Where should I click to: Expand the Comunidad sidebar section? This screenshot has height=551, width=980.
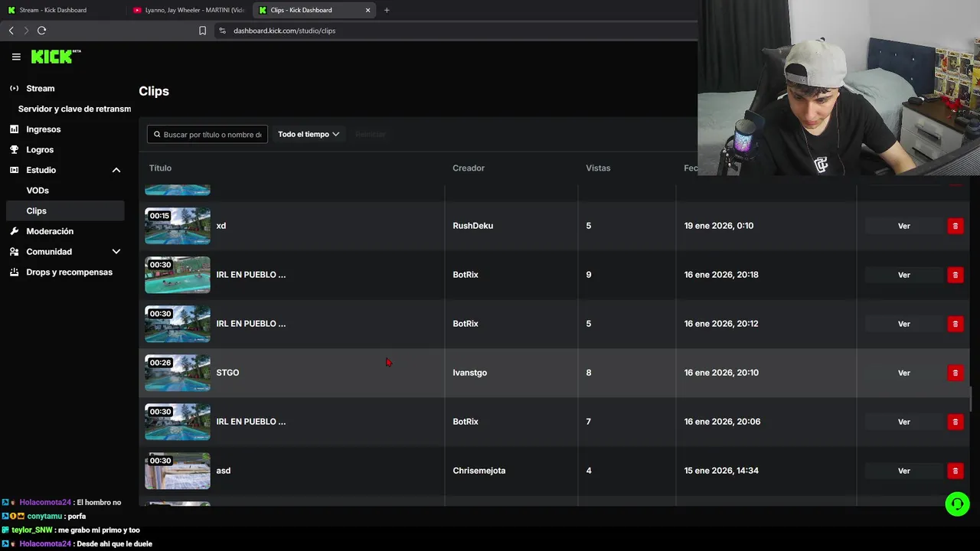[x=116, y=252]
